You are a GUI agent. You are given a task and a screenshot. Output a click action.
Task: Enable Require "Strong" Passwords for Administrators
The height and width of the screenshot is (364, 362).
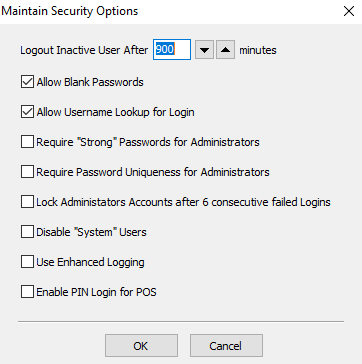pyautogui.click(x=27, y=142)
